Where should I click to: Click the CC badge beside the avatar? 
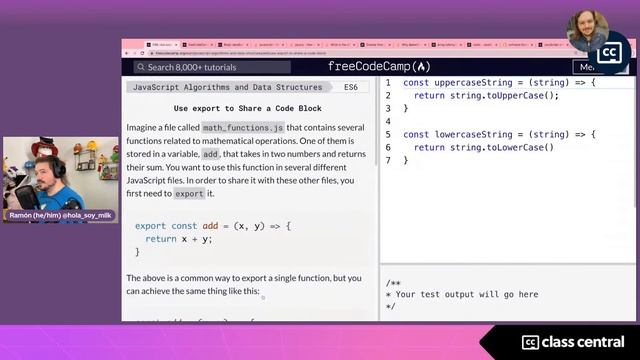click(x=609, y=53)
